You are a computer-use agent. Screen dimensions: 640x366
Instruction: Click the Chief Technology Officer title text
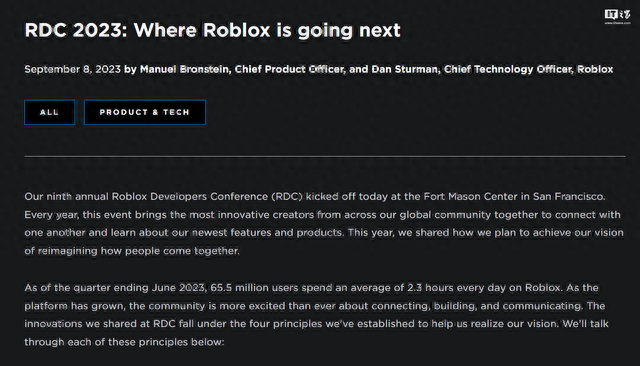click(x=508, y=69)
